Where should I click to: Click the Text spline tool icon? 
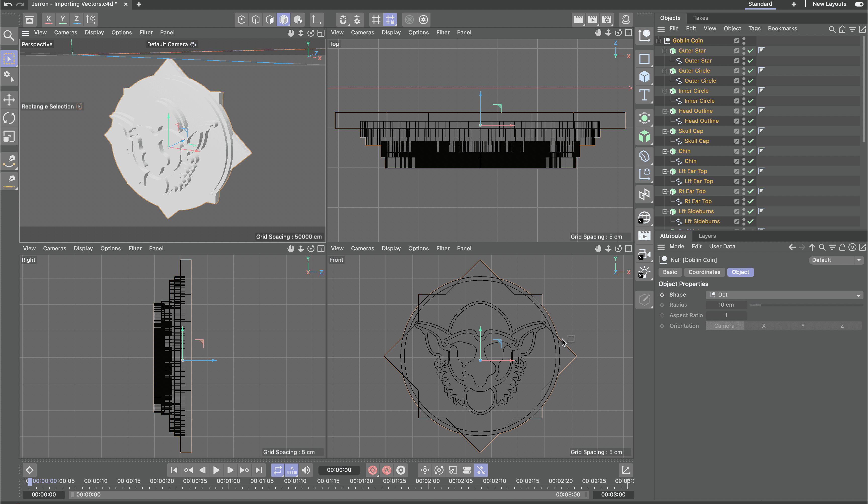[644, 95]
